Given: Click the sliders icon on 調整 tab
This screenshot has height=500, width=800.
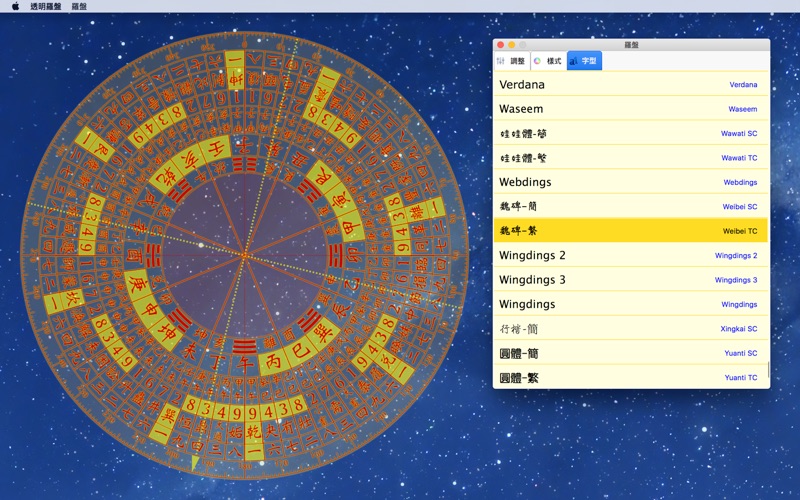Looking at the screenshot, I should (501, 61).
